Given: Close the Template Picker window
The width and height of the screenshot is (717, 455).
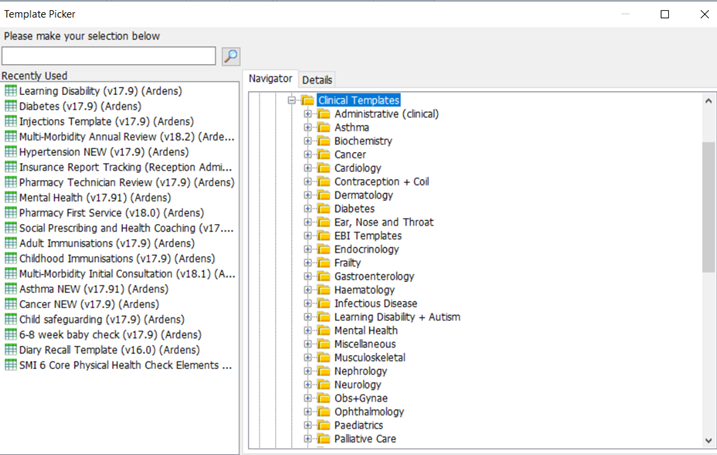Looking at the screenshot, I should tap(704, 14).
